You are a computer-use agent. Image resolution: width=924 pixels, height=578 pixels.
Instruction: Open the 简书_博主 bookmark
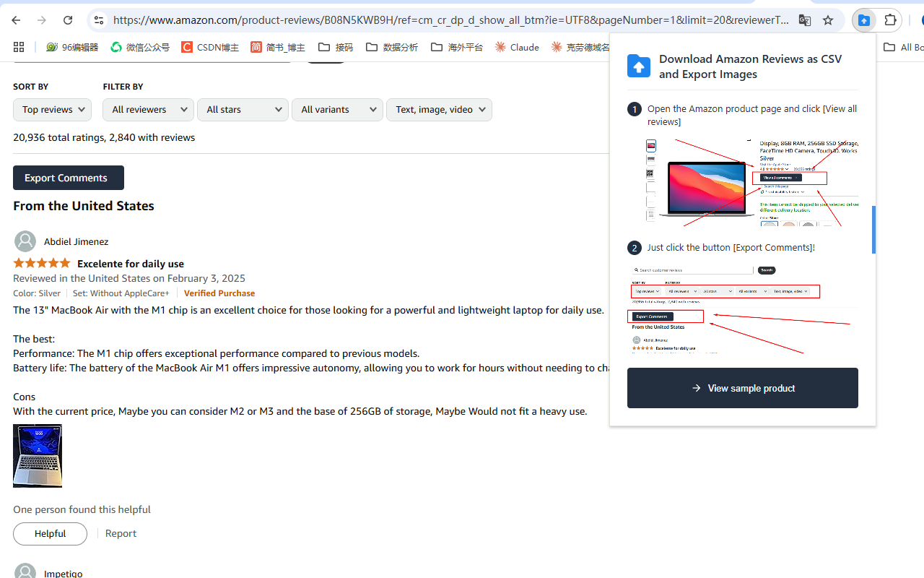tap(278, 47)
